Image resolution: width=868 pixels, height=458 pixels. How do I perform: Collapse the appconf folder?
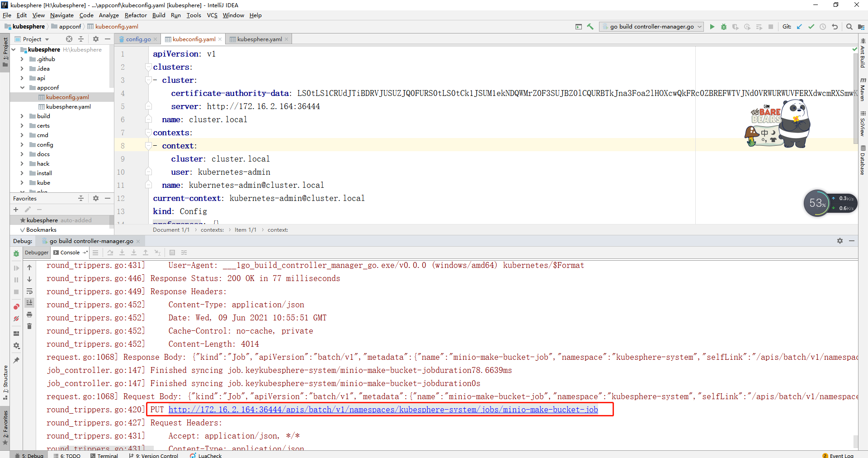(22, 88)
